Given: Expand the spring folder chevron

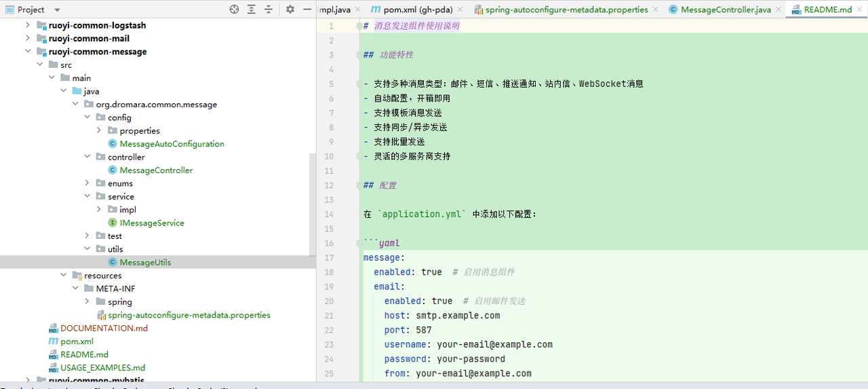Looking at the screenshot, I should pyautogui.click(x=87, y=302).
